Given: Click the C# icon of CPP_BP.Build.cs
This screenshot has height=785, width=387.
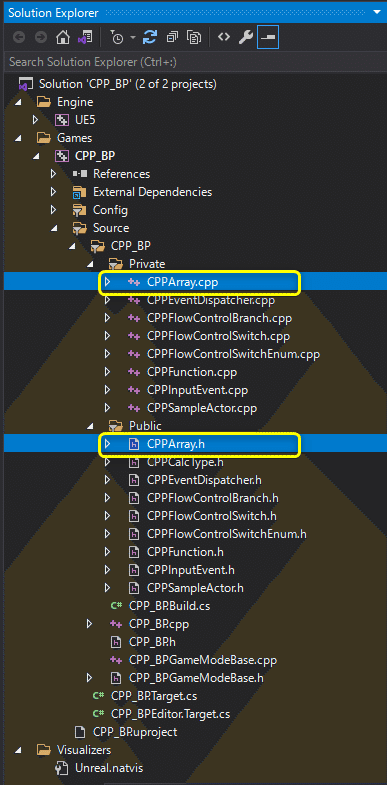Looking at the screenshot, I should [116, 606].
